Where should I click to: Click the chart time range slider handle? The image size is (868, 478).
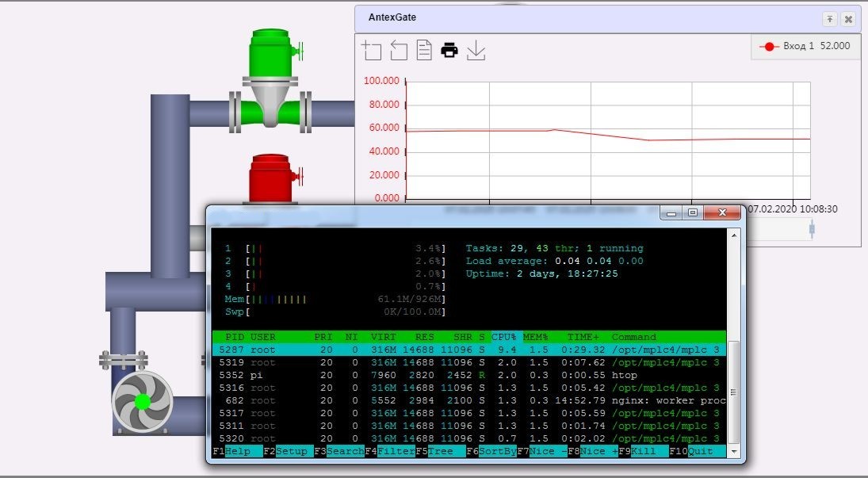click(811, 230)
